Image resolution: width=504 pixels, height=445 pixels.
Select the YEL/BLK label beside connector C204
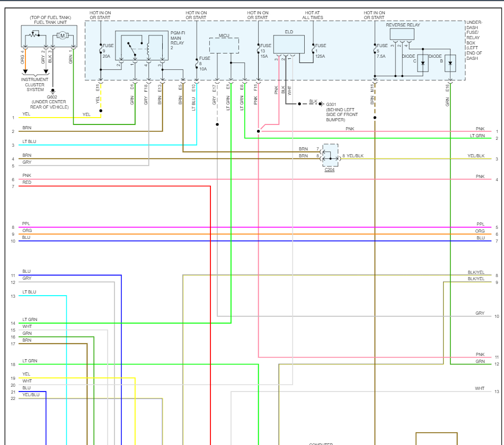point(355,156)
